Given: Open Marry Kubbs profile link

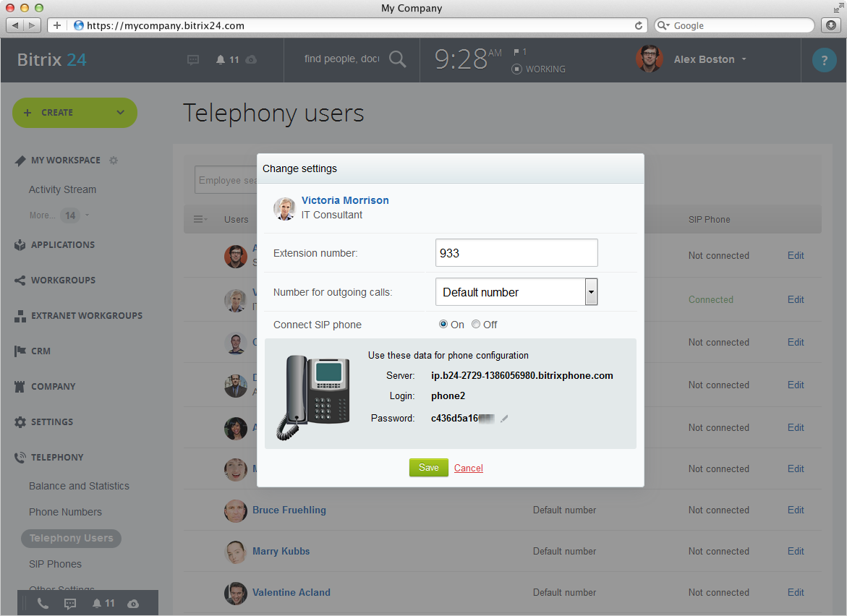Looking at the screenshot, I should click(281, 551).
